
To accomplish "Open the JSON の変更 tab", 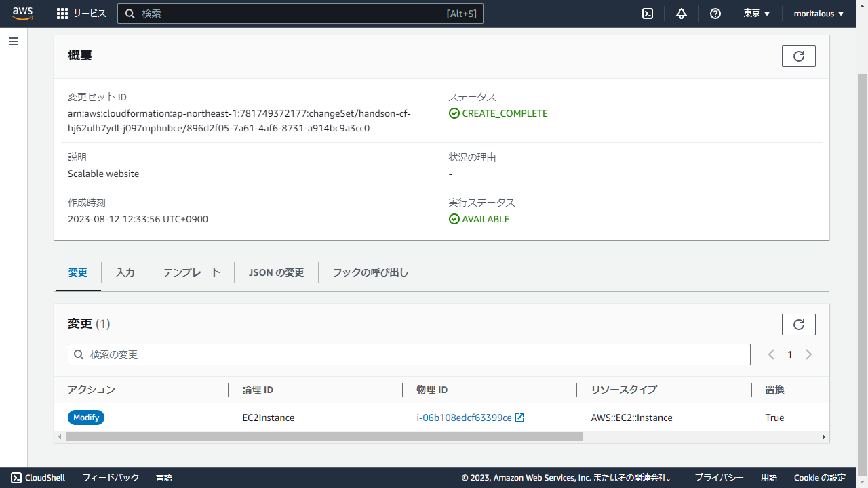I will point(276,272).
